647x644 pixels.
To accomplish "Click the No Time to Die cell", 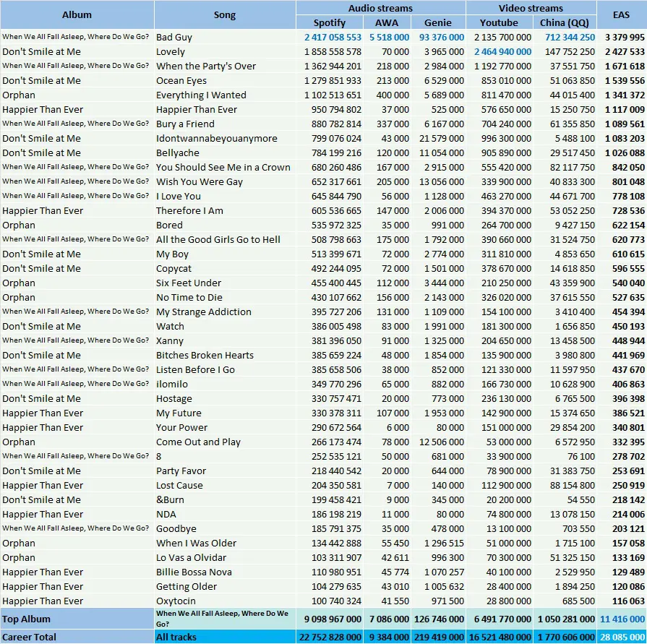I will 225,297.
